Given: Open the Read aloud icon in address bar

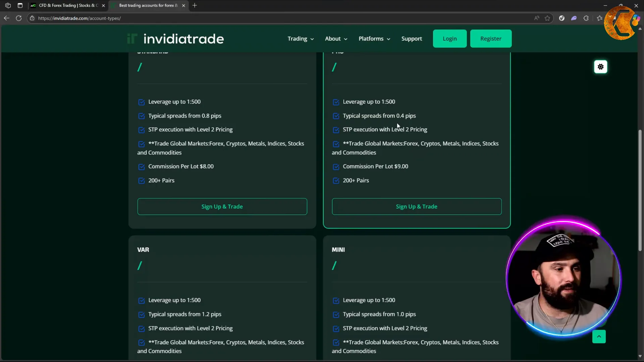Looking at the screenshot, I should (x=537, y=18).
